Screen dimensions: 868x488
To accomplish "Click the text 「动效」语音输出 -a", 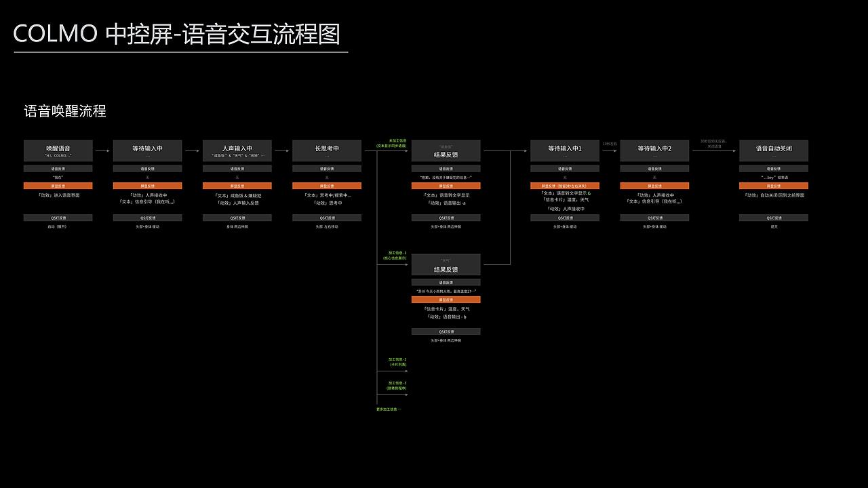I will coord(446,203).
